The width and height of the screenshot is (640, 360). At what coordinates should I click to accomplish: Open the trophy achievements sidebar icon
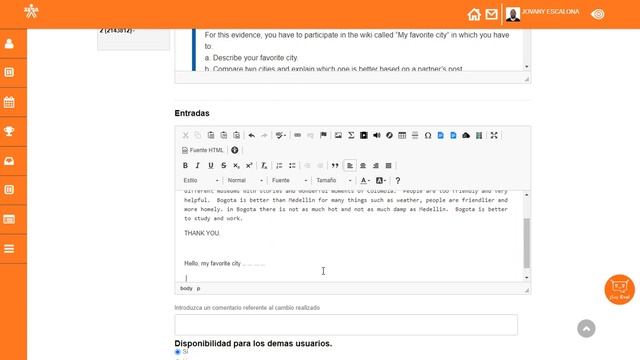pyautogui.click(x=9, y=131)
